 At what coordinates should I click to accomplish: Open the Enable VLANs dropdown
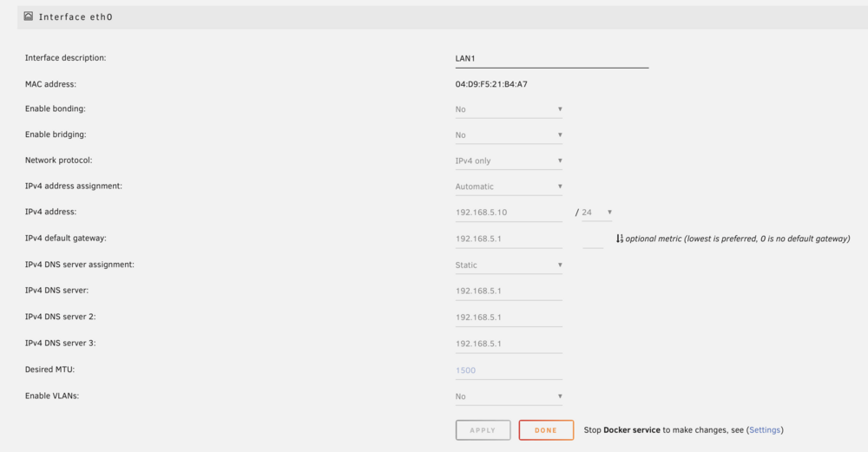click(509, 396)
